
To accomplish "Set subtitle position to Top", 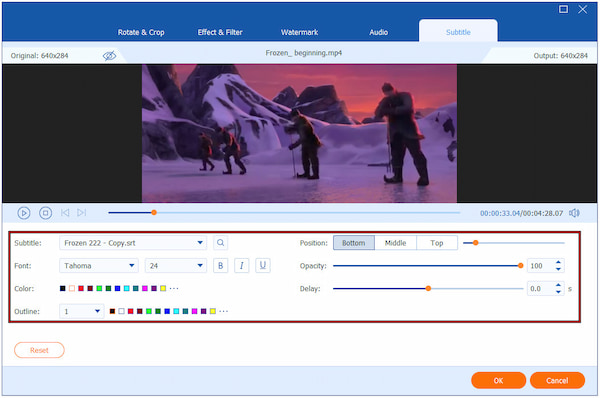I will (437, 243).
